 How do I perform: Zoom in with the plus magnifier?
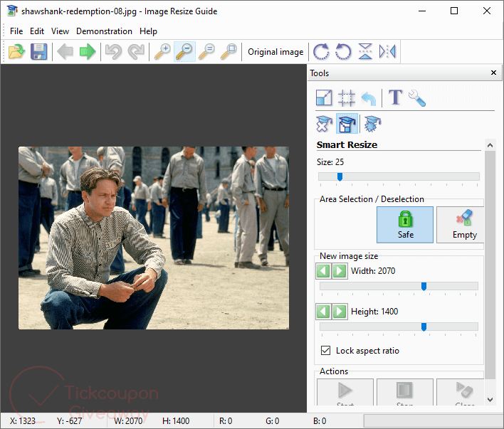pos(162,51)
